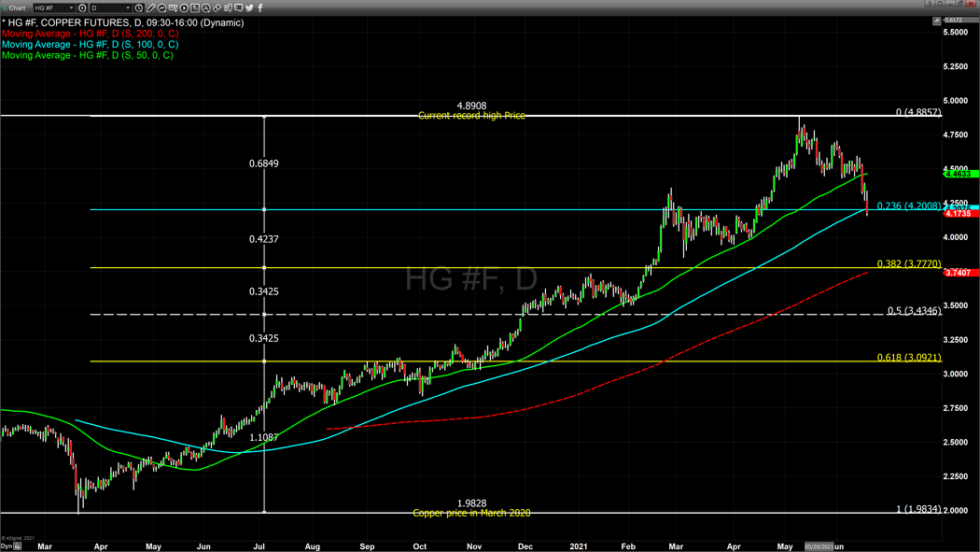Open the studies chart icon

click(x=161, y=8)
